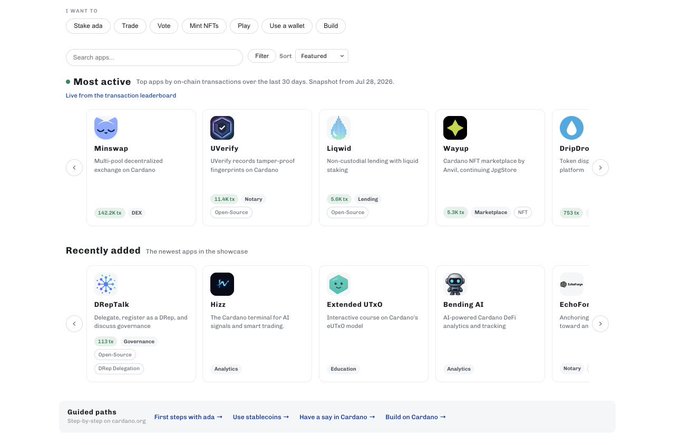Click the Liqwid water drop icon
680x445 pixels.
coord(338,128)
